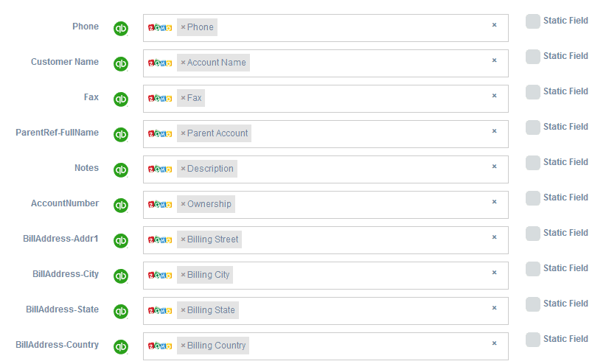
Task: Remove the Account Name tag
Action: click(183, 63)
